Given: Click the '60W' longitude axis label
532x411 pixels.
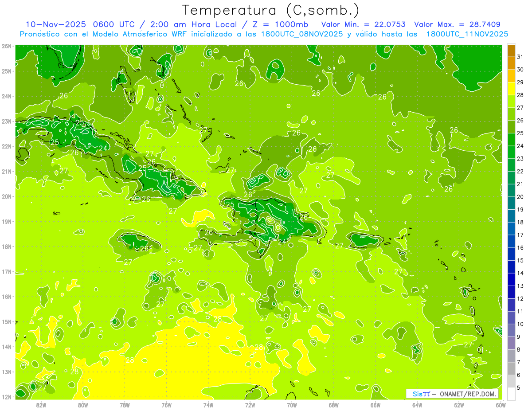Looking at the screenshot, I should (x=501, y=405).
